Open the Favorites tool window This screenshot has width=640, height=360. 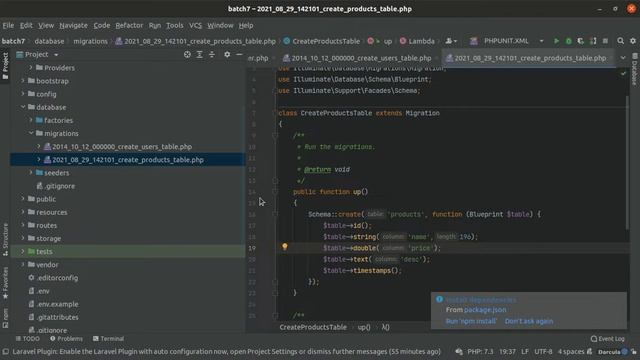(5, 283)
